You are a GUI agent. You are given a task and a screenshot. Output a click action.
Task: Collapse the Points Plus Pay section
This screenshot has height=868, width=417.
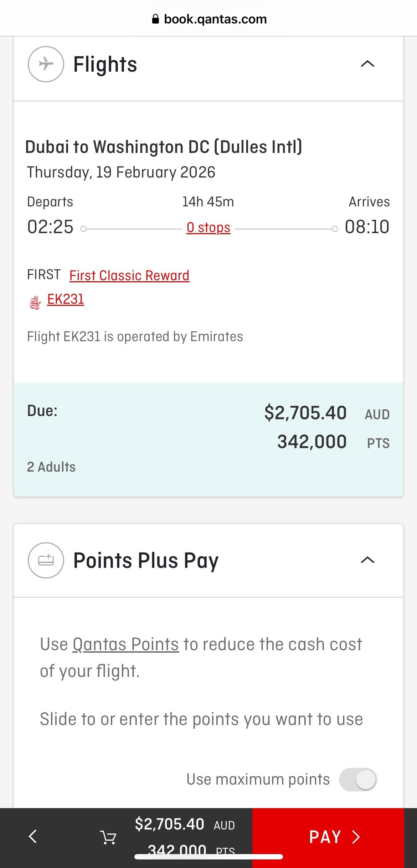(x=367, y=560)
